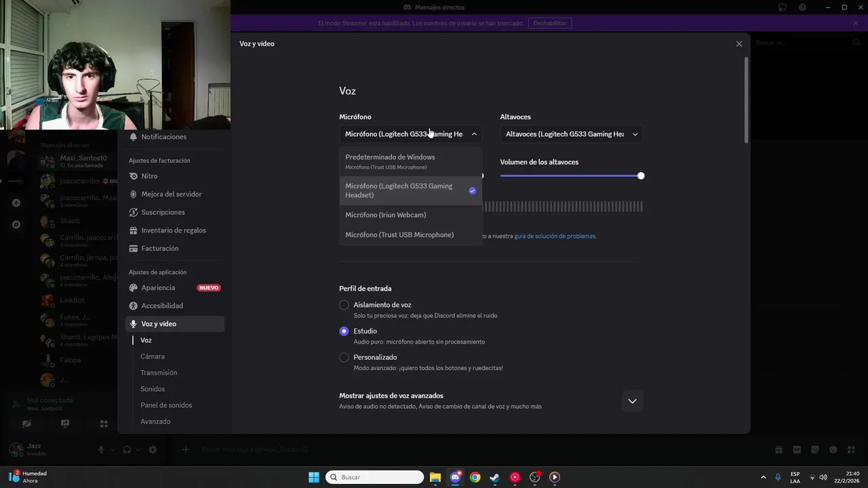Open Steam from the taskbar

tap(495, 477)
